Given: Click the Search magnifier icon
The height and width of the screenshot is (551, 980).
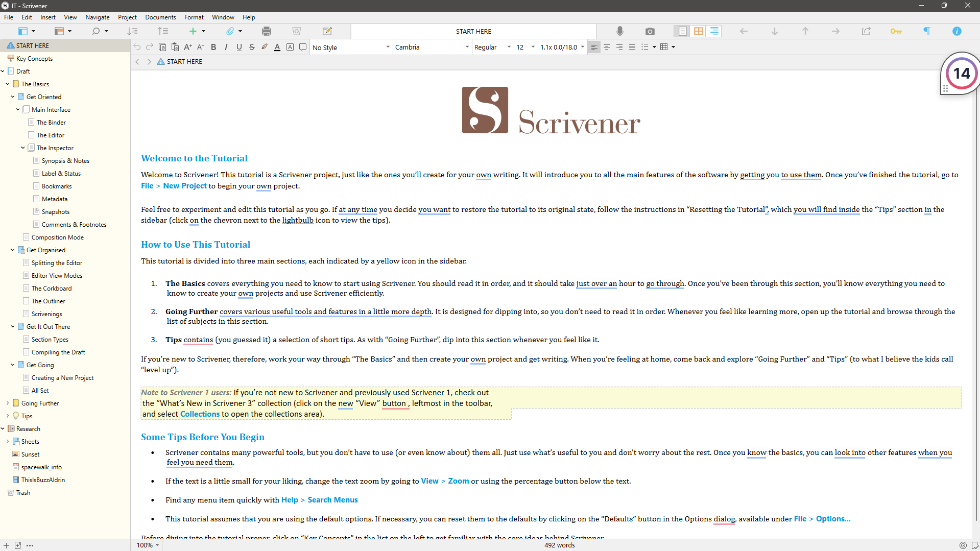Looking at the screenshot, I should (95, 31).
